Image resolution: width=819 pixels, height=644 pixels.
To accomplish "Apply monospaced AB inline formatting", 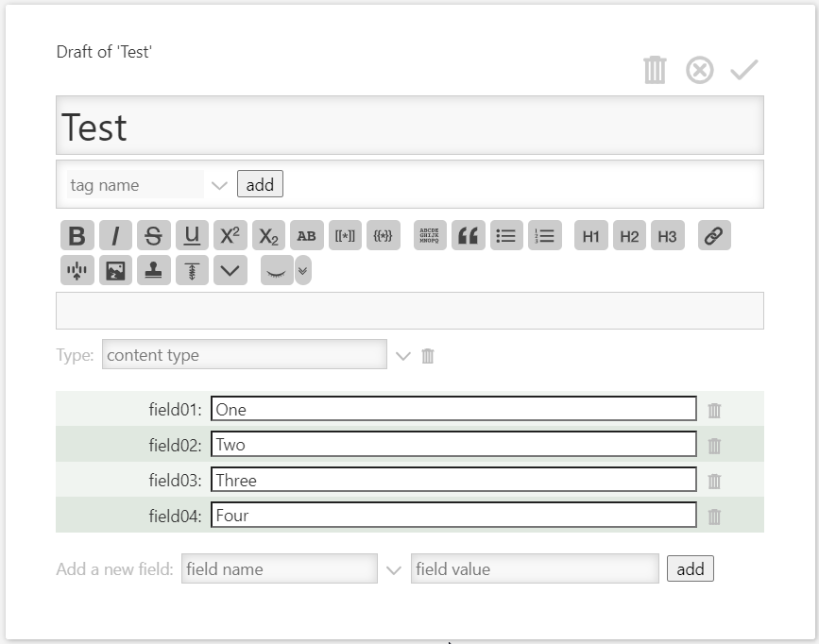I will (x=307, y=235).
